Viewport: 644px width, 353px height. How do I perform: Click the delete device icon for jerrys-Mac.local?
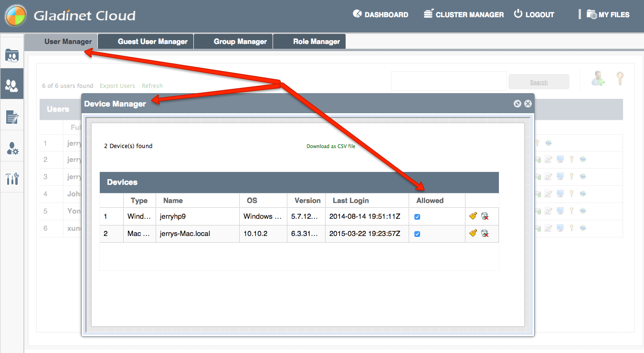pyautogui.click(x=485, y=234)
